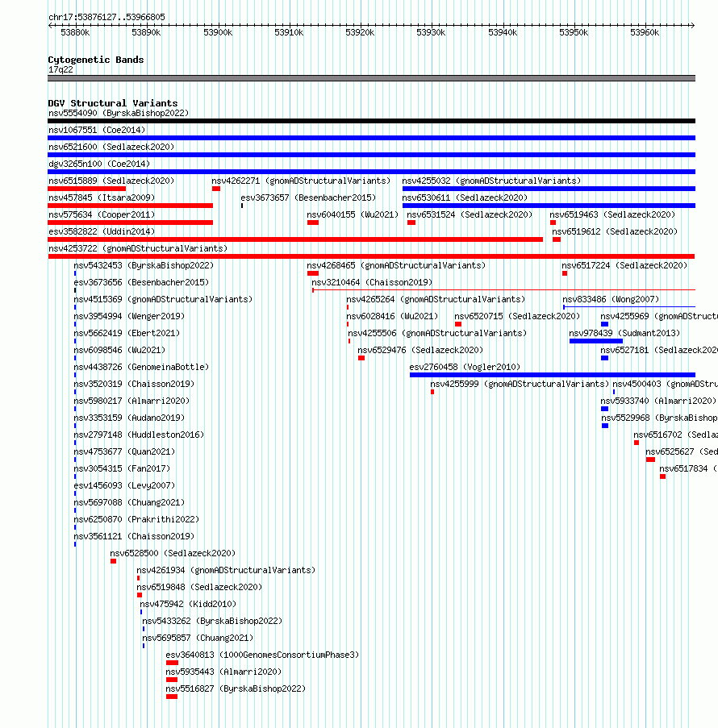Click nsv6040155 (Wu2021) label
The width and height of the screenshot is (718, 728).
coord(353,214)
